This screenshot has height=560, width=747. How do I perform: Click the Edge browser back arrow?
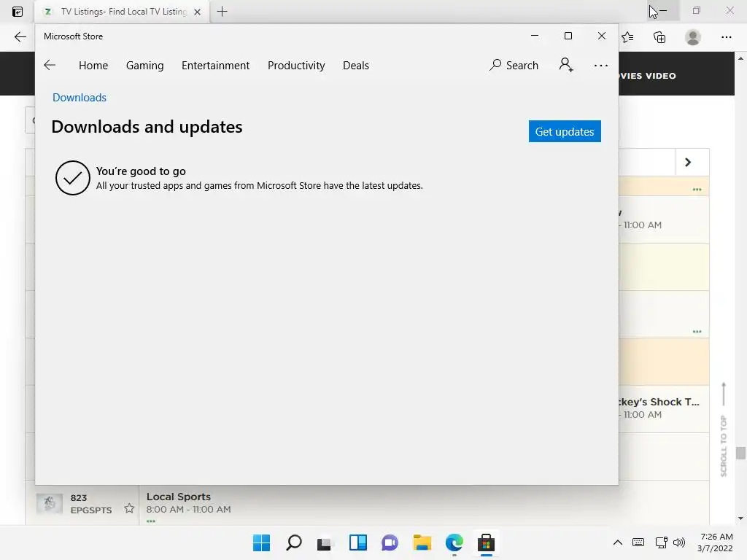pyautogui.click(x=20, y=37)
